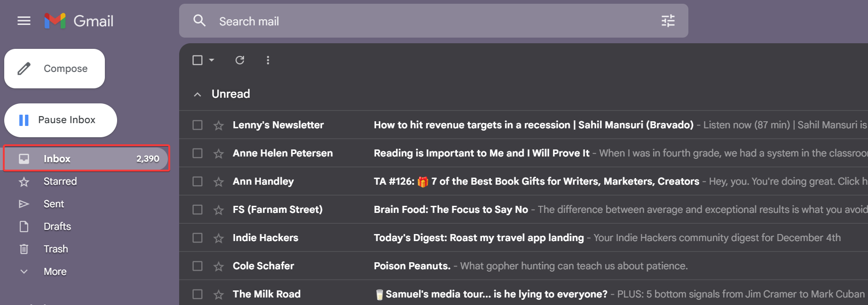Click the Compose pencil icon

[x=24, y=69]
